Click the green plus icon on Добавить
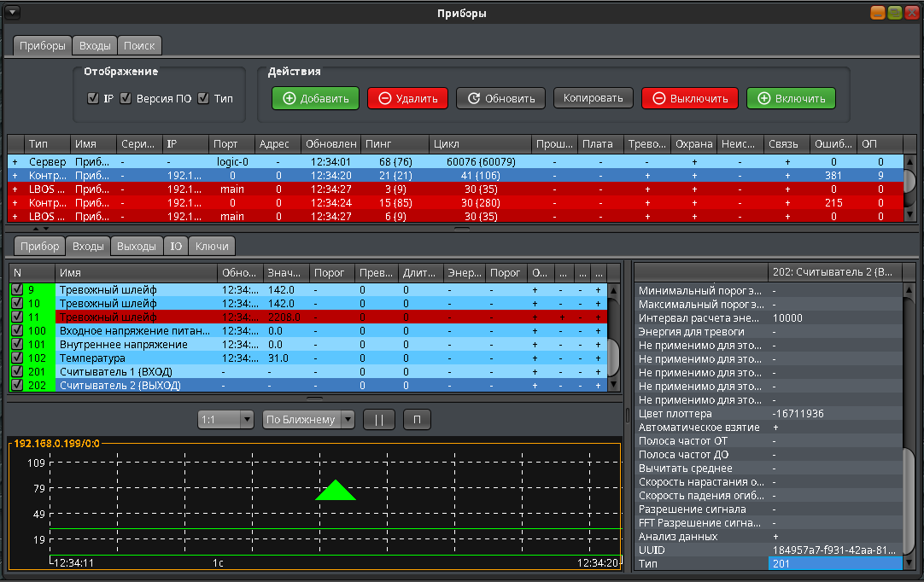Viewport: 924px width, 582px height. [x=289, y=99]
